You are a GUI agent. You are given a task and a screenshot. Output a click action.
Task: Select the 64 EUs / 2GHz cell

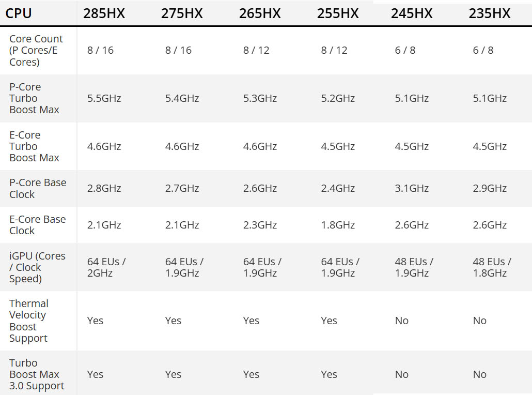click(106, 267)
